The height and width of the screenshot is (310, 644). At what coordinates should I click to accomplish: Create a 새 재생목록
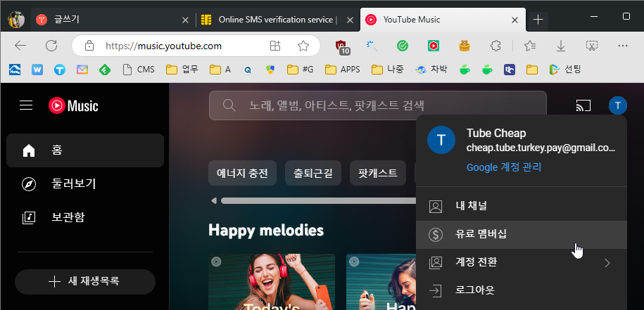click(85, 282)
